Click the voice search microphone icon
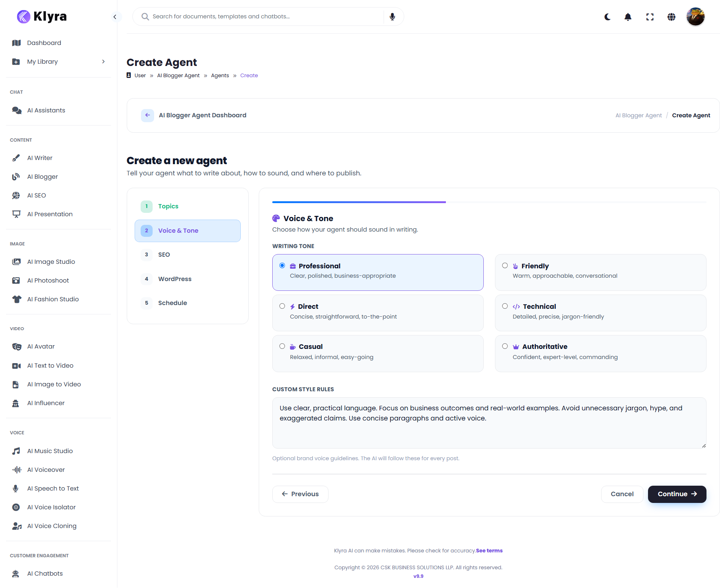Image resolution: width=720 pixels, height=588 pixels. pos(392,16)
